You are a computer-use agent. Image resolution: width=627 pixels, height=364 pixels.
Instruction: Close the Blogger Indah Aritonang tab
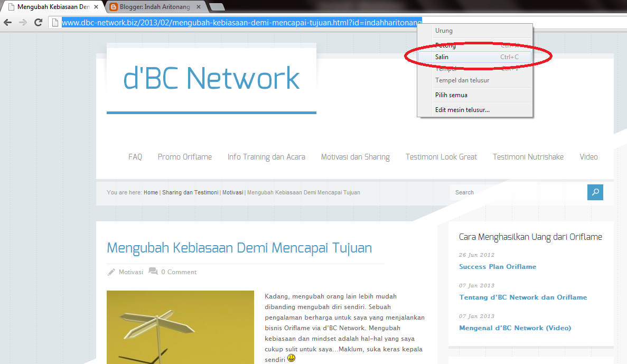coord(199,7)
